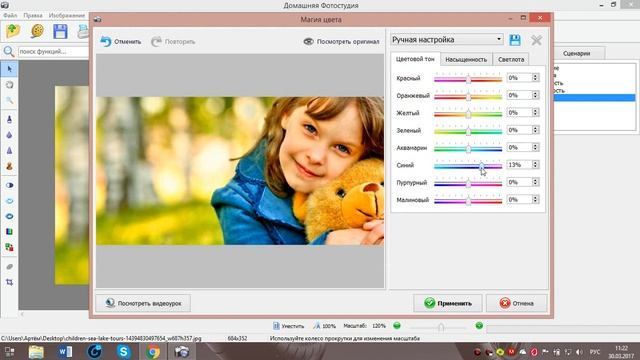Viewport: 640px width, 360px height.
Task: Click the Синий 13% value field
Action: pyautogui.click(x=519, y=165)
